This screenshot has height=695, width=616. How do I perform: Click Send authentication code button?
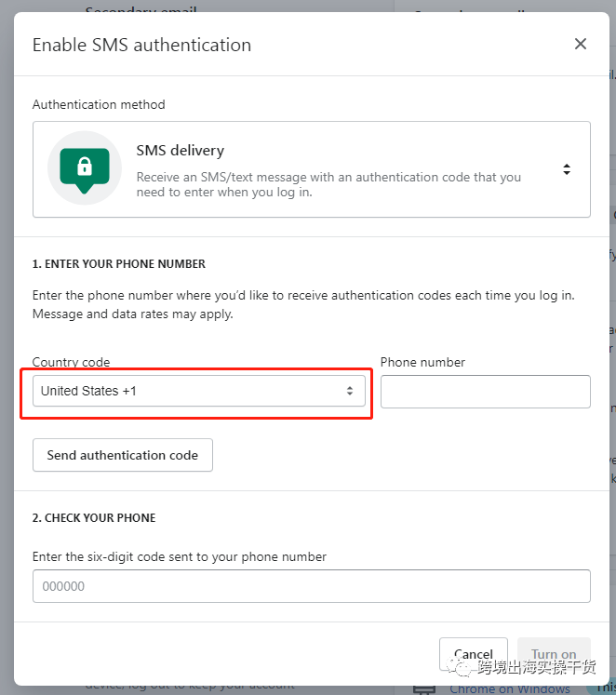point(123,455)
